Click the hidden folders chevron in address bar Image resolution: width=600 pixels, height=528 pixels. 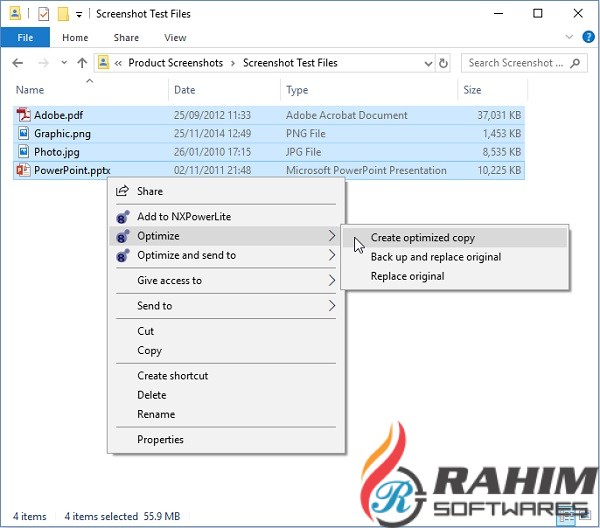[x=118, y=63]
